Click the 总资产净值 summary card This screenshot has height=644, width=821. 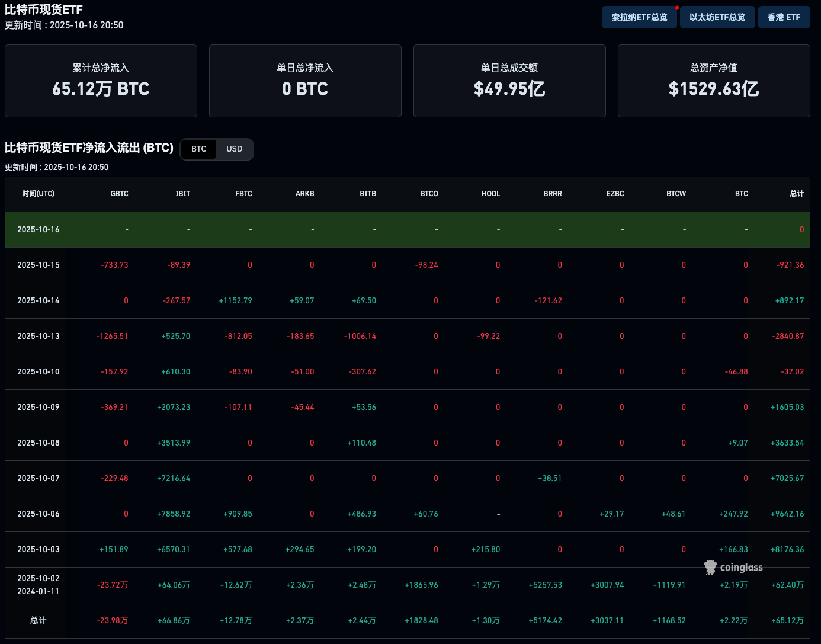(x=713, y=81)
